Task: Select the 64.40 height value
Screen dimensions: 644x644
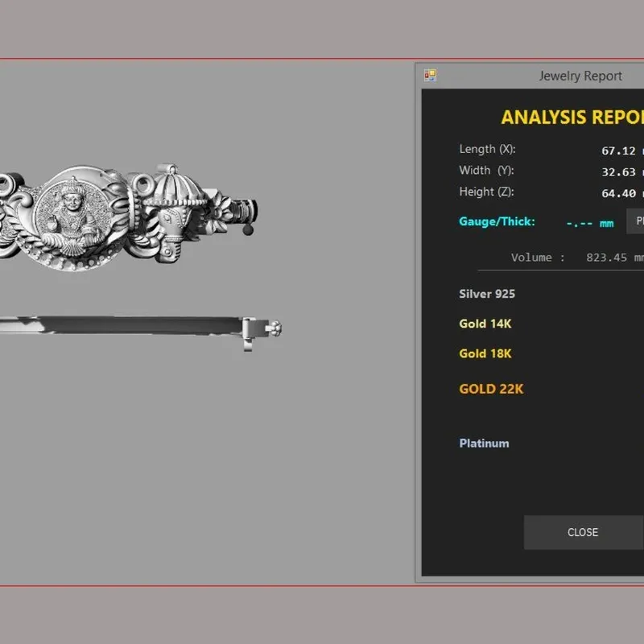Action: [618, 193]
